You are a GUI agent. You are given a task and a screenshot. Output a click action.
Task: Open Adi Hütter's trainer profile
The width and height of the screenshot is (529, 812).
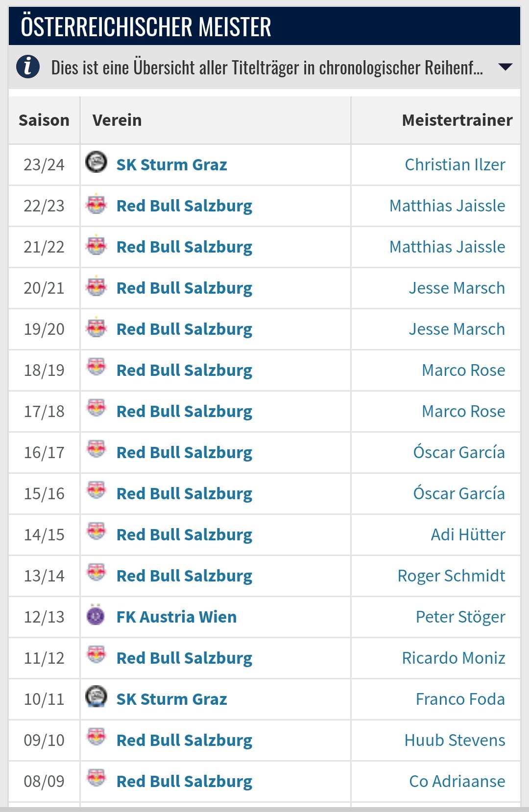point(468,534)
